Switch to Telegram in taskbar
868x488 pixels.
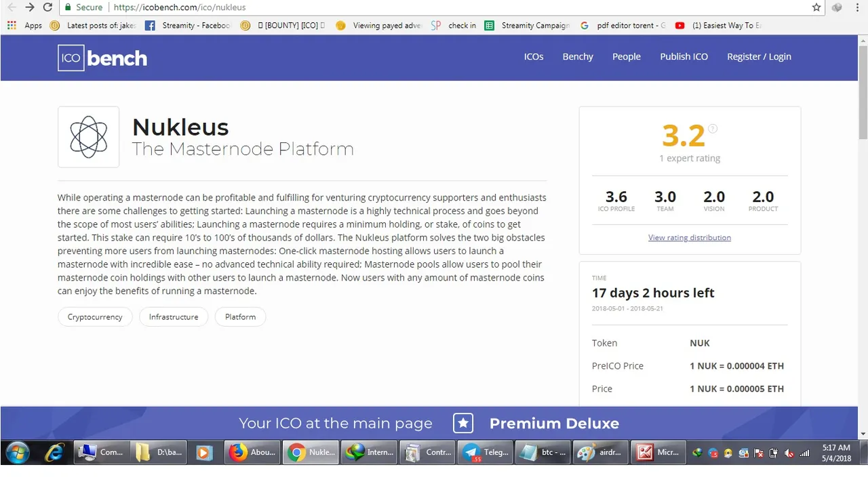[x=485, y=452]
